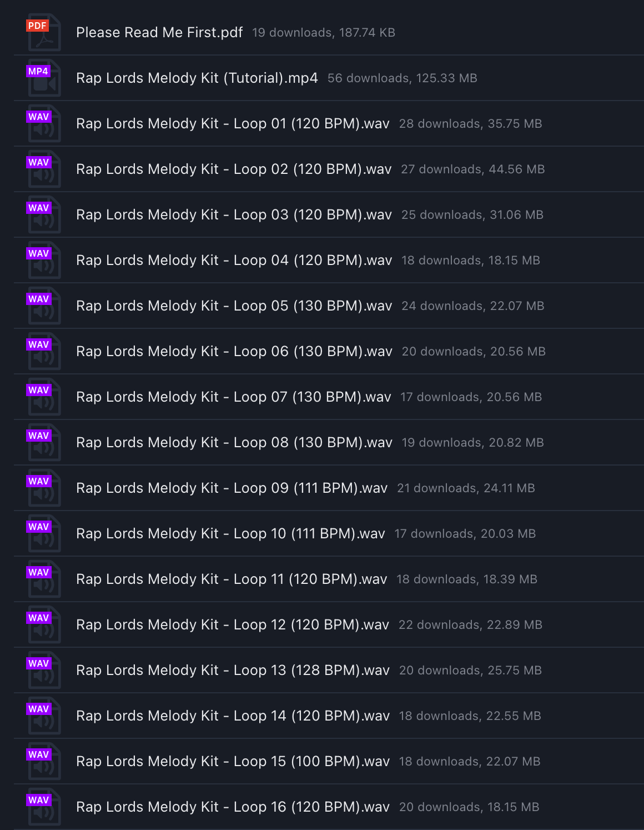Click the WAV icon beside Loop 13
The width and height of the screenshot is (644, 830).
click(43, 670)
